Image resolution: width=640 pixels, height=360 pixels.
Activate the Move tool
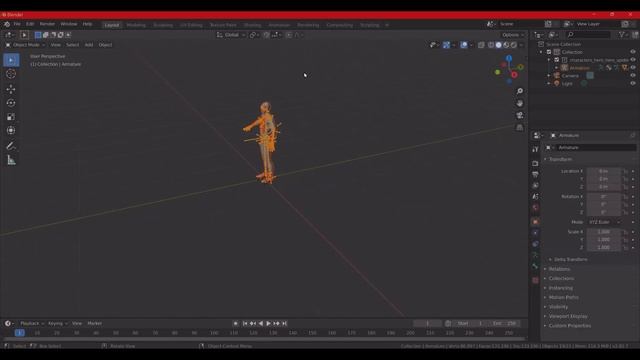click(x=11, y=89)
